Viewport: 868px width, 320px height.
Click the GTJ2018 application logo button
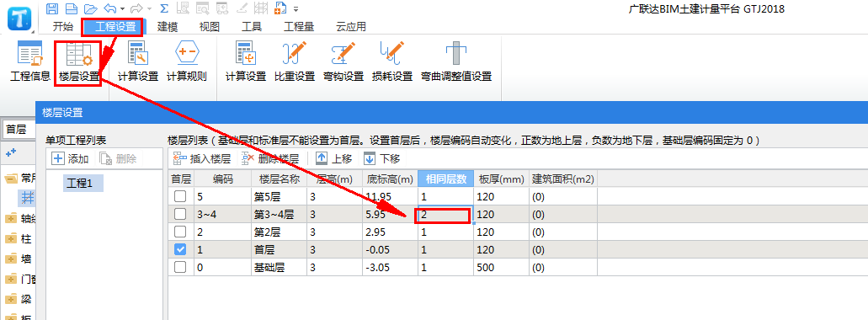(20, 19)
